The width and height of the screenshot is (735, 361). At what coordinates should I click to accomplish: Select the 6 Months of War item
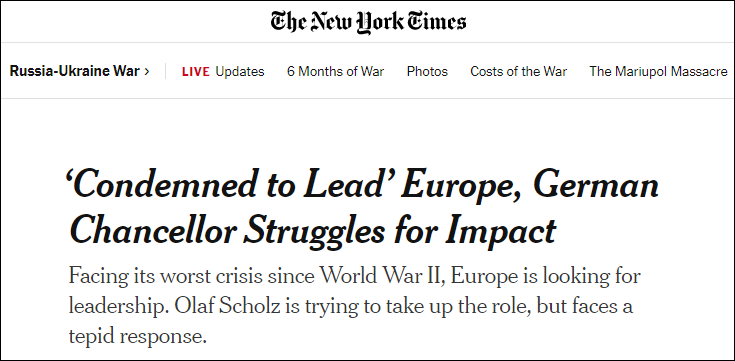tap(336, 72)
